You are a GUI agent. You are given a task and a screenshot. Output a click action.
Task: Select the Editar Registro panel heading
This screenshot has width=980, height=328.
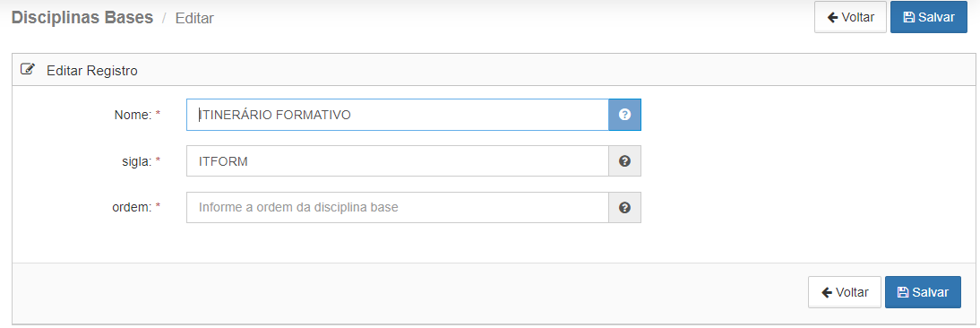tap(92, 71)
